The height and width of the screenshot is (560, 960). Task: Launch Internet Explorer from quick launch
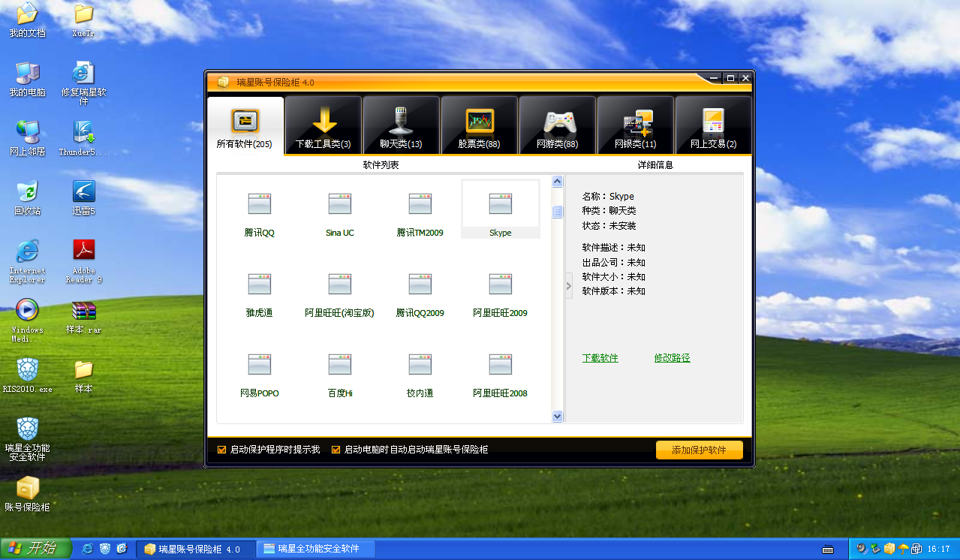(x=87, y=549)
